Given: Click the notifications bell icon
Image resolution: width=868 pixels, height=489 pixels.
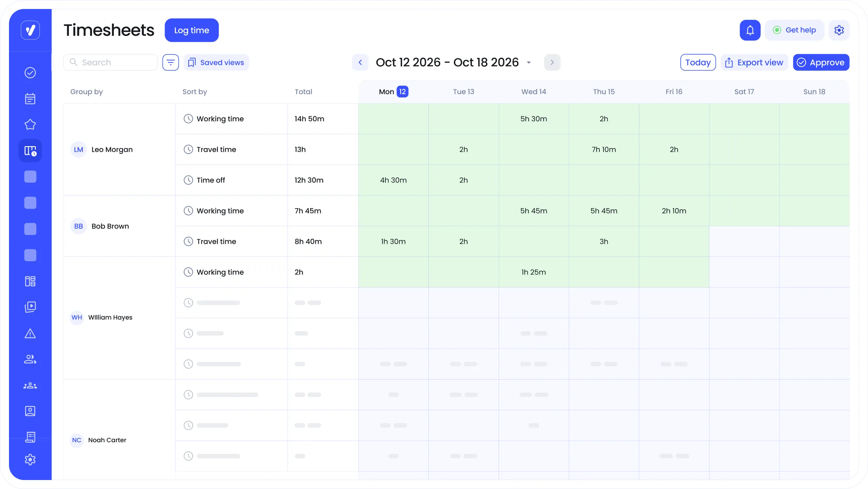Looking at the screenshot, I should click(x=750, y=30).
